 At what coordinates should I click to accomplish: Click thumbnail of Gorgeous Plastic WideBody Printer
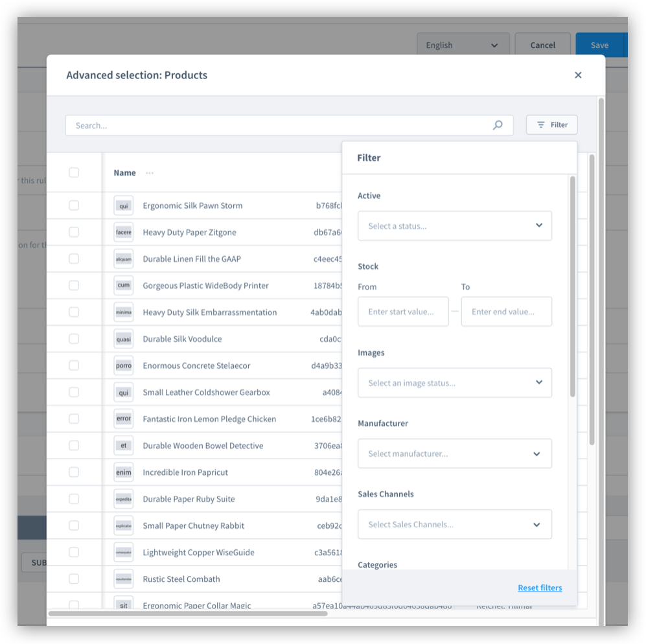tap(124, 286)
